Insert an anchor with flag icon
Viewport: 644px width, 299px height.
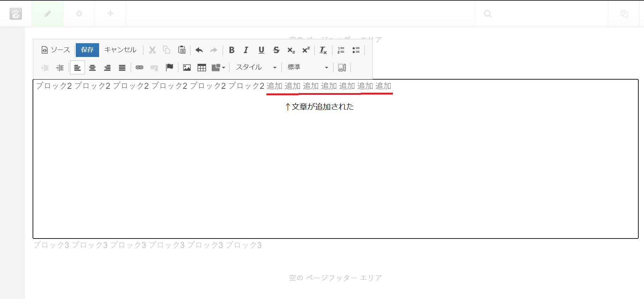pos(170,68)
